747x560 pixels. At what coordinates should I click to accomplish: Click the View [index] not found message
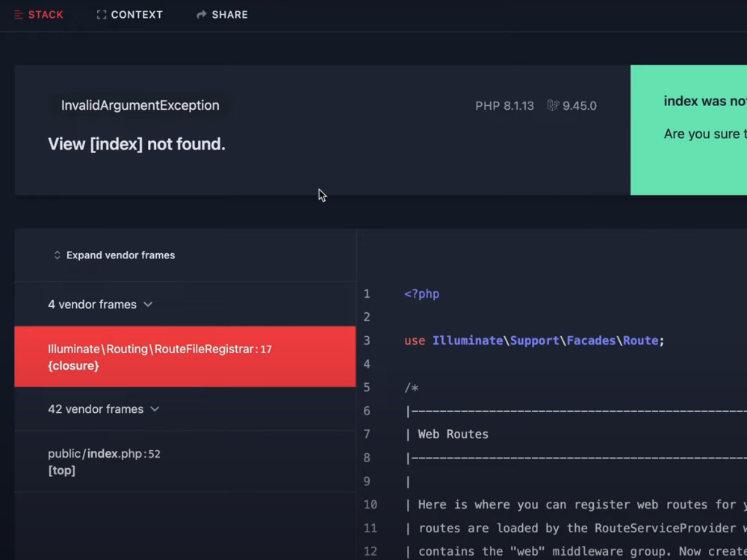(137, 144)
